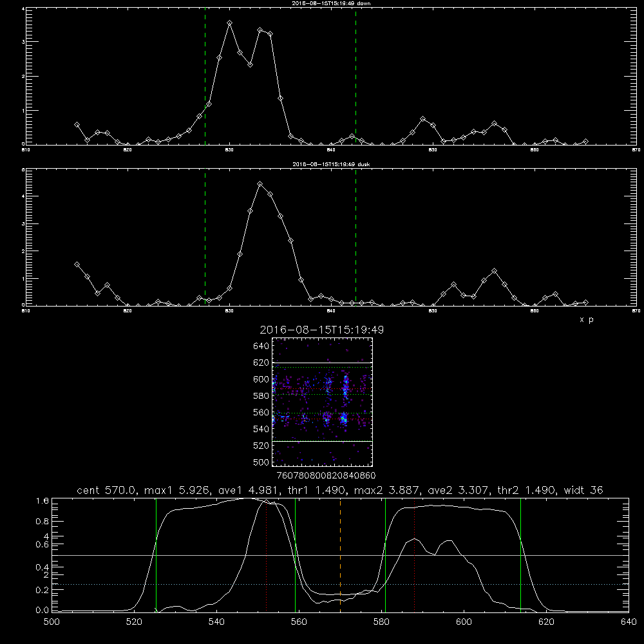
Task: Click the highest diamond marker in the dawn plot
Action: [230, 23]
